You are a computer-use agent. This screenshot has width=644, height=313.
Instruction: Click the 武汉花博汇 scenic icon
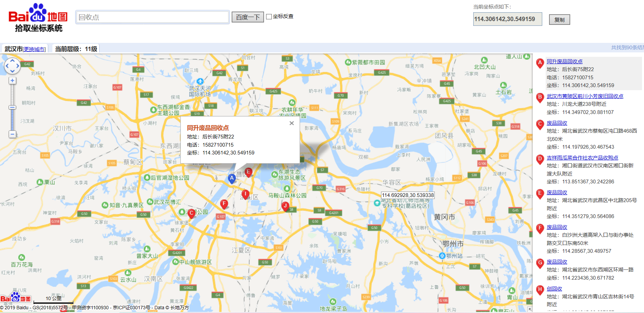(x=149, y=202)
